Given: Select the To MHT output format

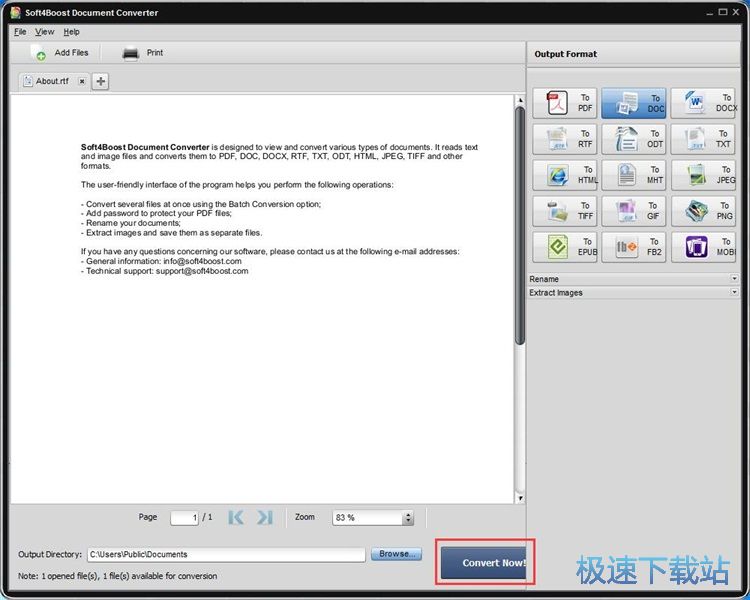Looking at the screenshot, I should [634, 175].
